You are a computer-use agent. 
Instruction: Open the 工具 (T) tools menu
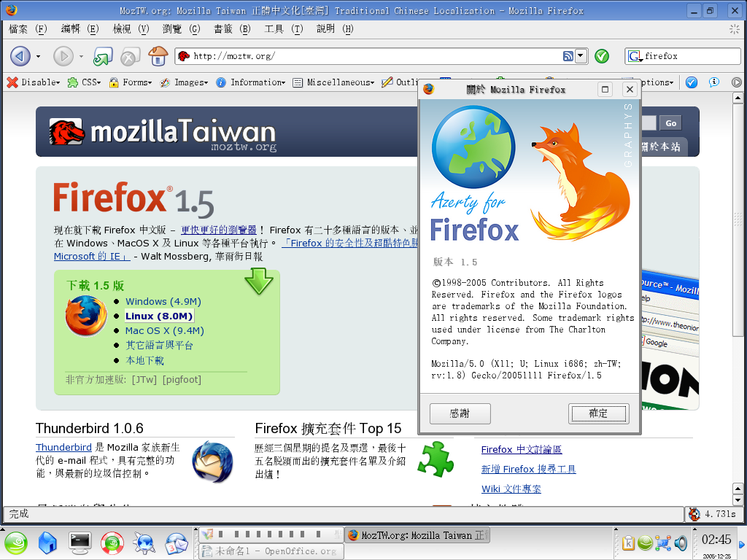[282, 28]
